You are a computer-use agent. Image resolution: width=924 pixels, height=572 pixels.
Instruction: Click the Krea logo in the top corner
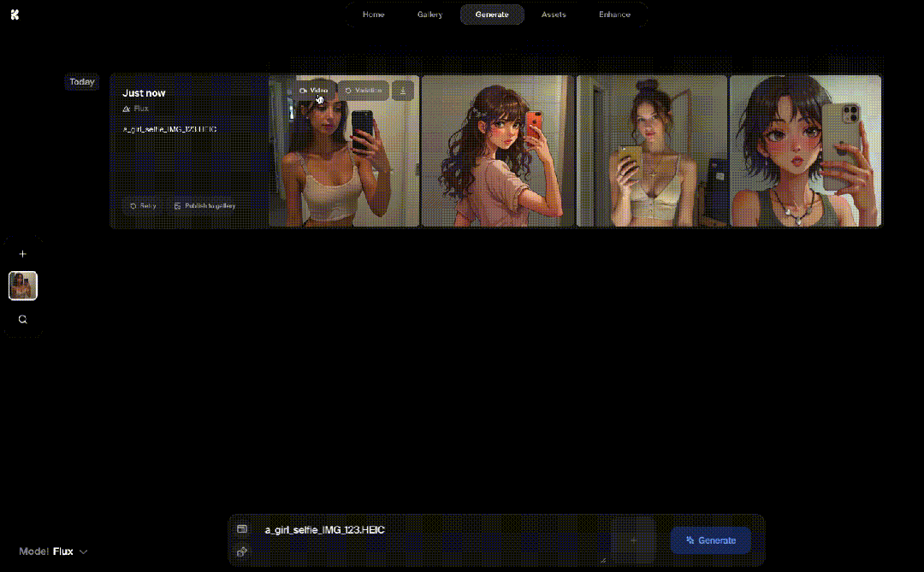15,15
